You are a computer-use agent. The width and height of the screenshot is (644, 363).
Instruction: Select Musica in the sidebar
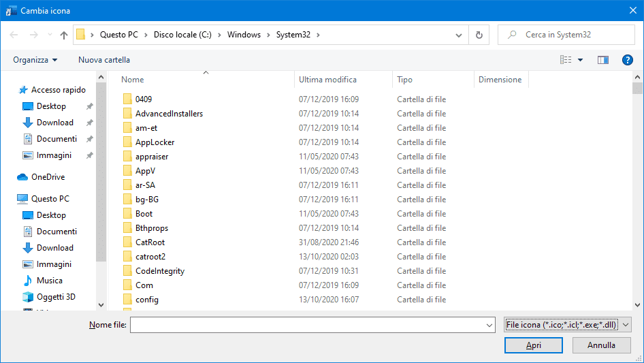click(x=49, y=281)
